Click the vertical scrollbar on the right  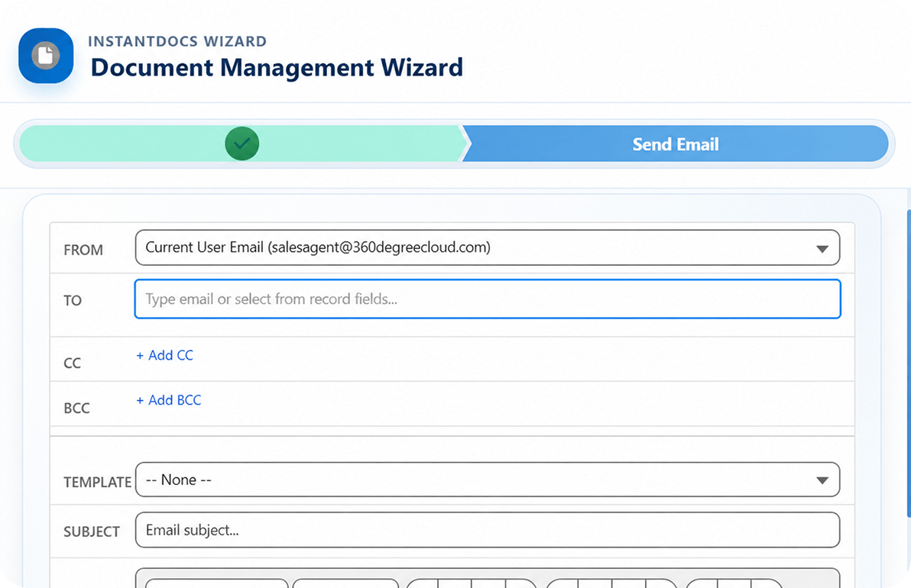click(908, 363)
